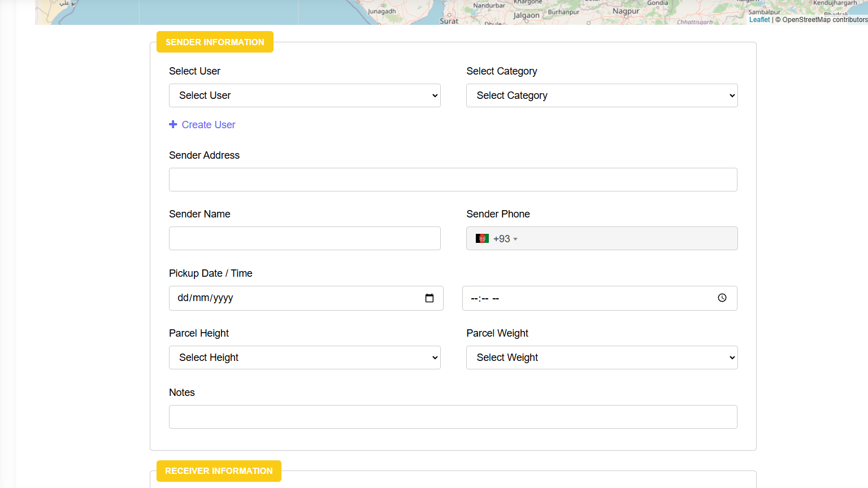
Task: Select the pickup time input field
Action: [x=588, y=298]
